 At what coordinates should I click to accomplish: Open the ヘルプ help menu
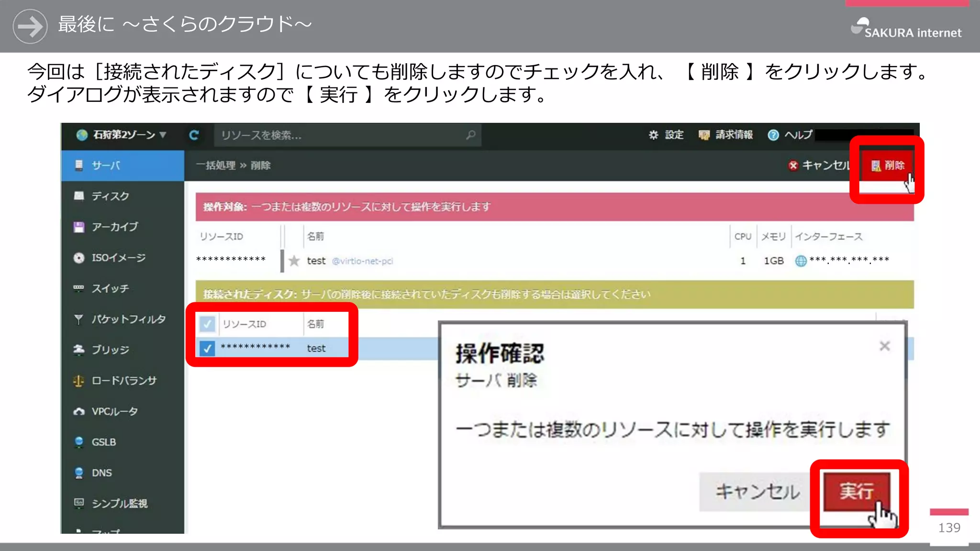click(790, 135)
